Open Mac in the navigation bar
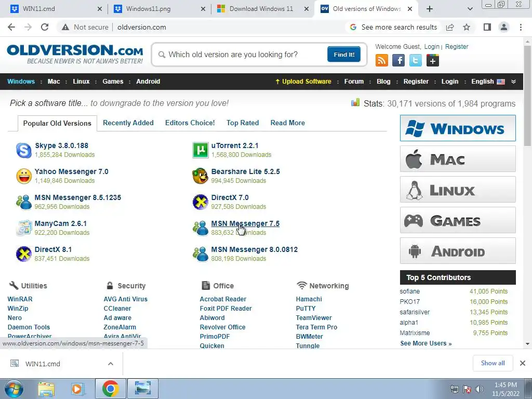Viewport: 532px width, 399px height. point(54,82)
